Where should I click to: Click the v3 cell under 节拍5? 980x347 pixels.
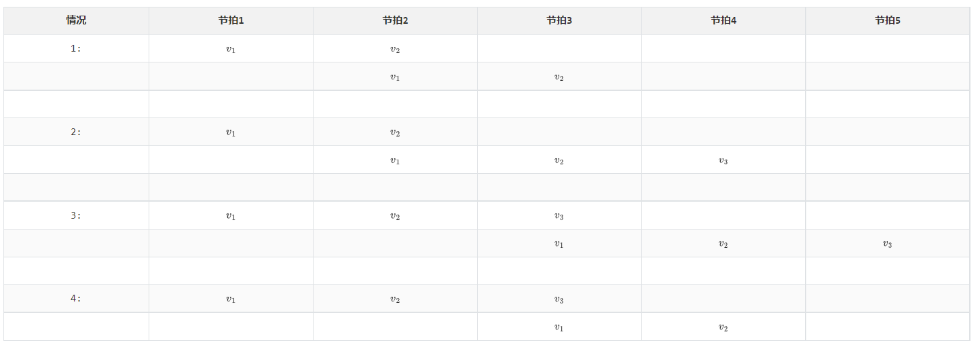coord(888,244)
